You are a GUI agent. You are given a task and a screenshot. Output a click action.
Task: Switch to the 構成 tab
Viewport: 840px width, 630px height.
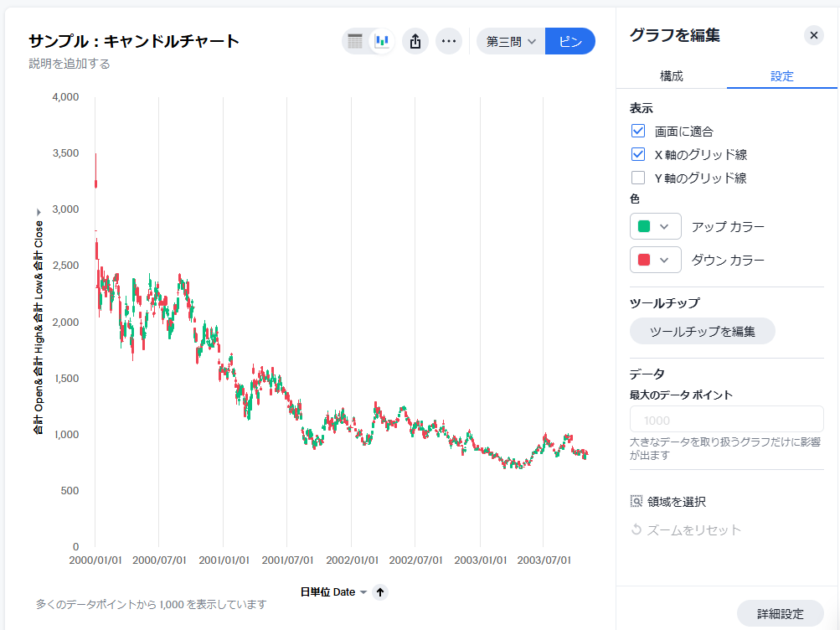[x=672, y=75]
